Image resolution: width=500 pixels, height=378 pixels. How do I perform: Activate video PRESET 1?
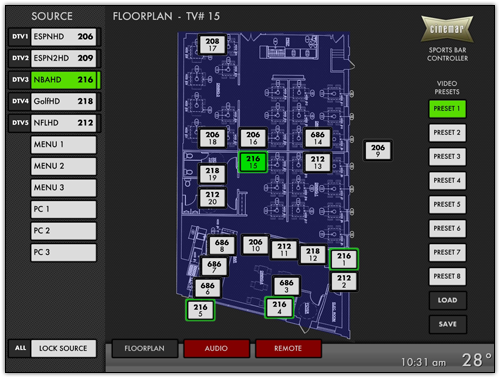click(x=447, y=109)
